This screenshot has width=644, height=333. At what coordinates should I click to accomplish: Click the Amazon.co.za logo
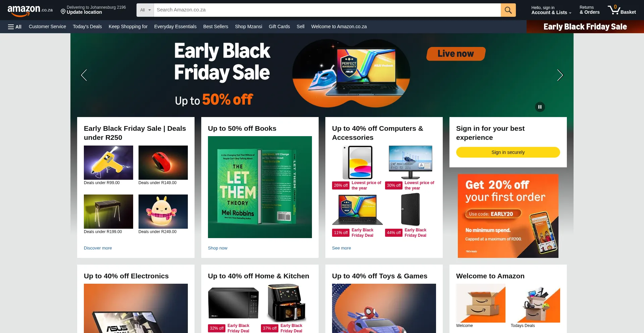30,10
